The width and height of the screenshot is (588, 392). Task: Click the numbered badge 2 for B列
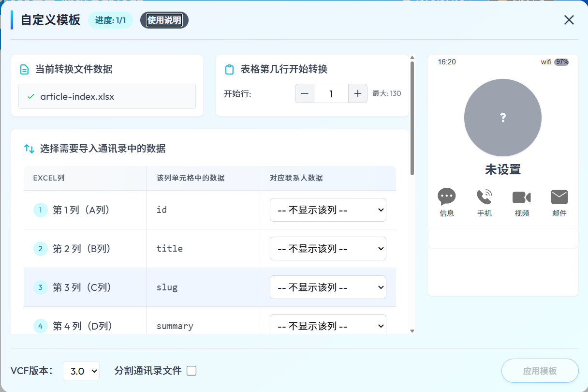[41, 249]
